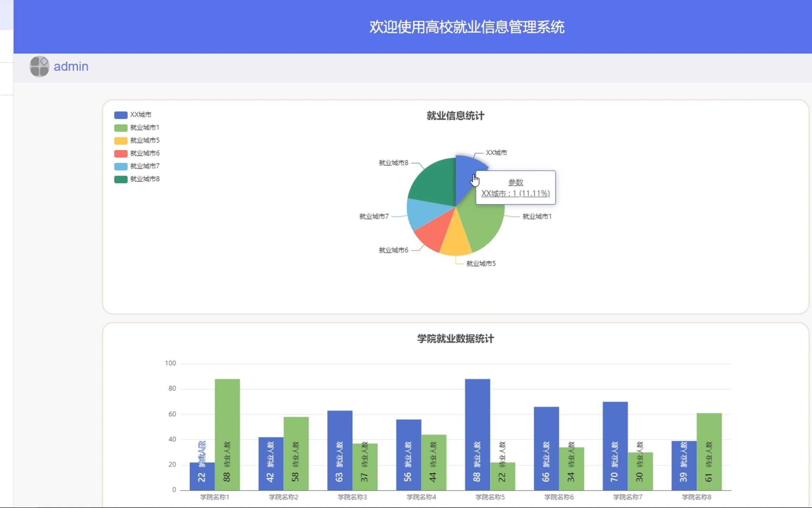Open the admin username link
This screenshot has height=508, width=812.
click(71, 66)
